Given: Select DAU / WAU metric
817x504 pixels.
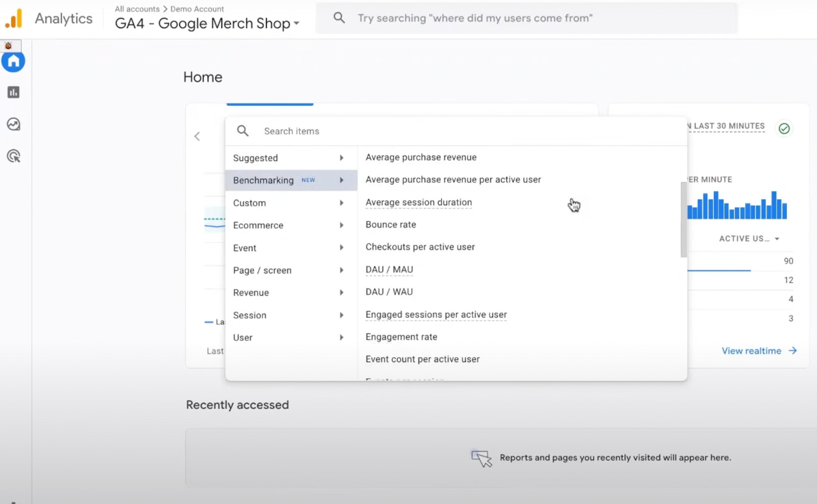Looking at the screenshot, I should point(389,292).
